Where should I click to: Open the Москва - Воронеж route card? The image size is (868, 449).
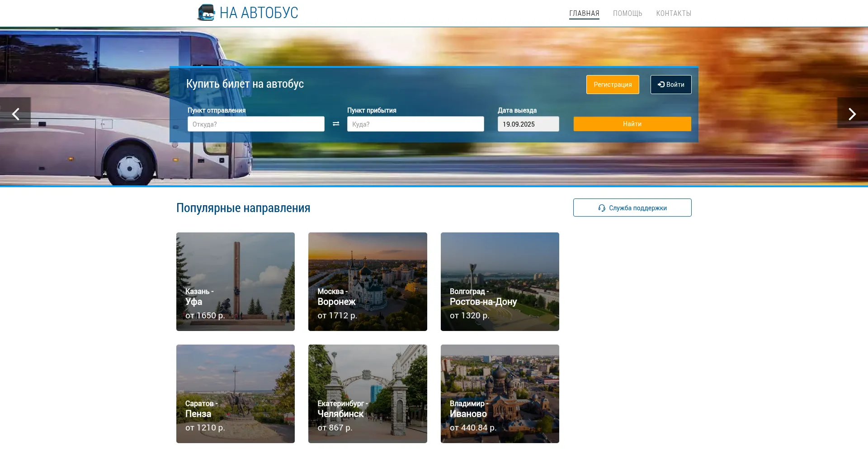pos(368,282)
